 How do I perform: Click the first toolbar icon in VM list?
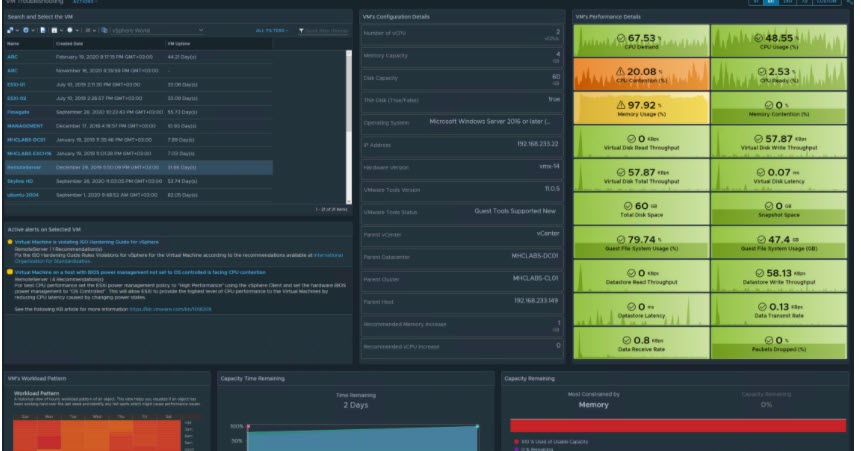pos(10,32)
